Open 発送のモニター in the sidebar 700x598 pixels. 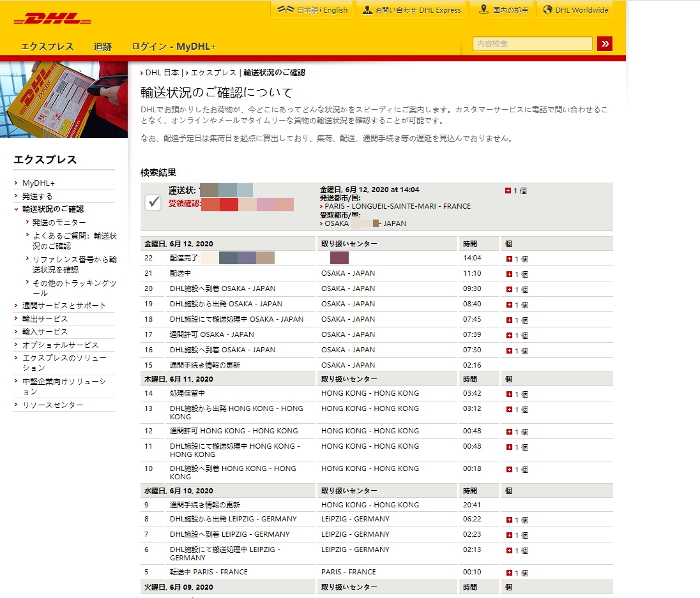tap(59, 222)
